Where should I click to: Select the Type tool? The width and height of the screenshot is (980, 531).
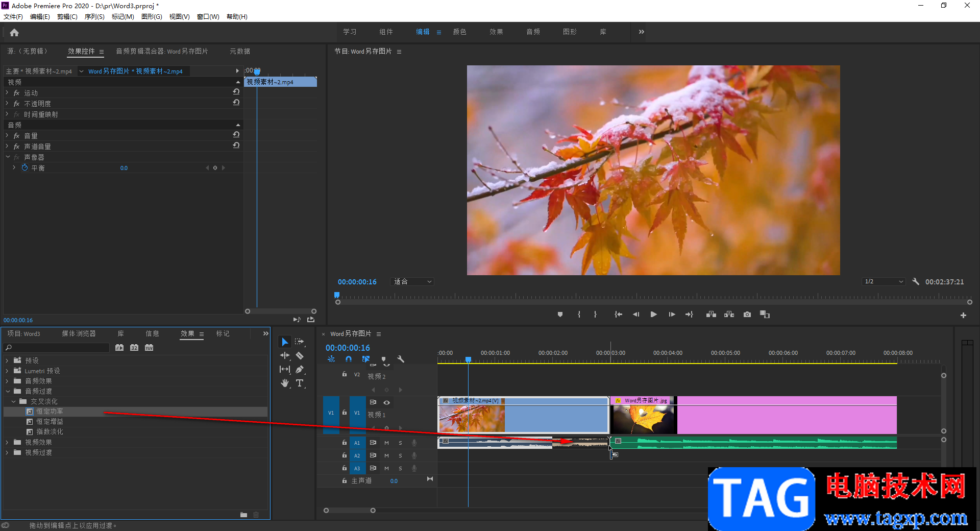coord(300,383)
